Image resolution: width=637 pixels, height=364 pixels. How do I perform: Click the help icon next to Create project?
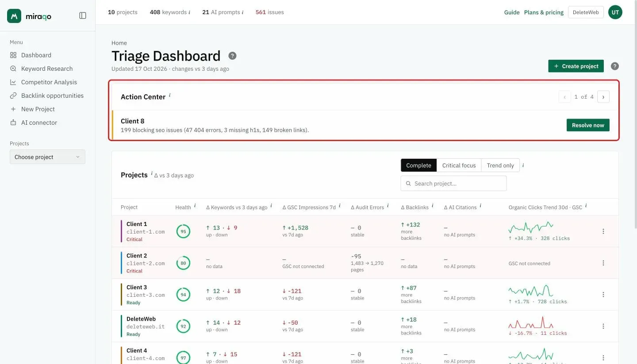615,66
